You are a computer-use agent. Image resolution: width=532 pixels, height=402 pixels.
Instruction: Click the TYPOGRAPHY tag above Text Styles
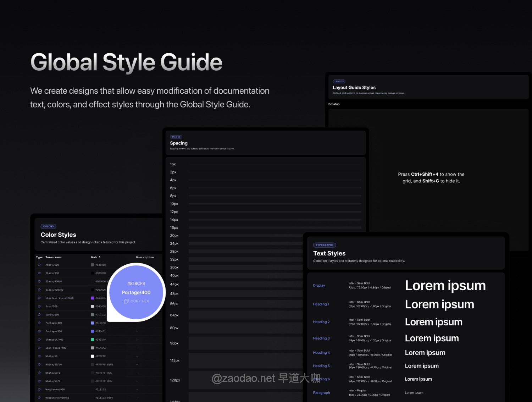click(x=325, y=245)
